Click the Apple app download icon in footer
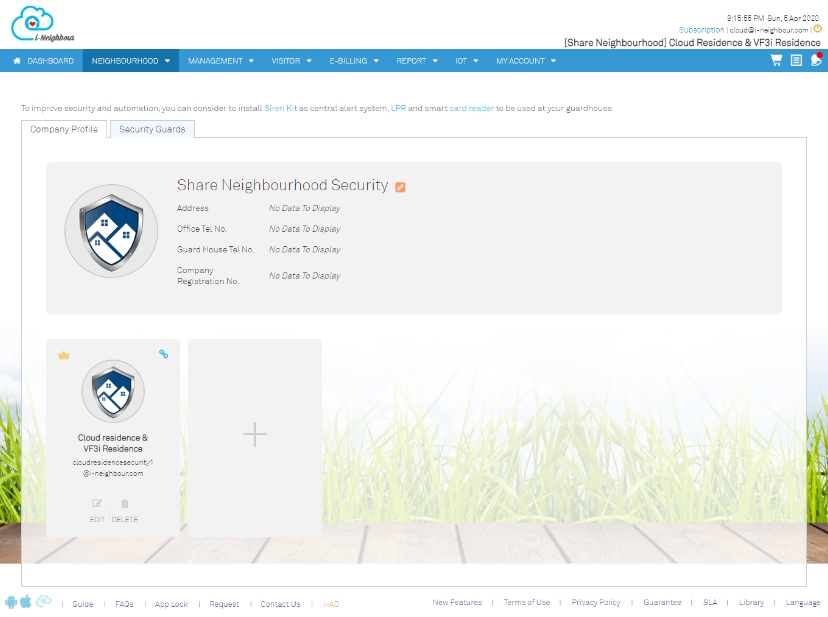Image resolution: width=828 pixels, height=617 pixels. click(25, 600)
